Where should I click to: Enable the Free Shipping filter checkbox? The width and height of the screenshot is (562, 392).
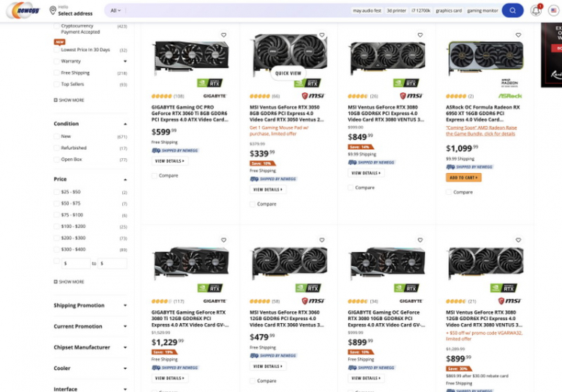[x=57, y=73]
